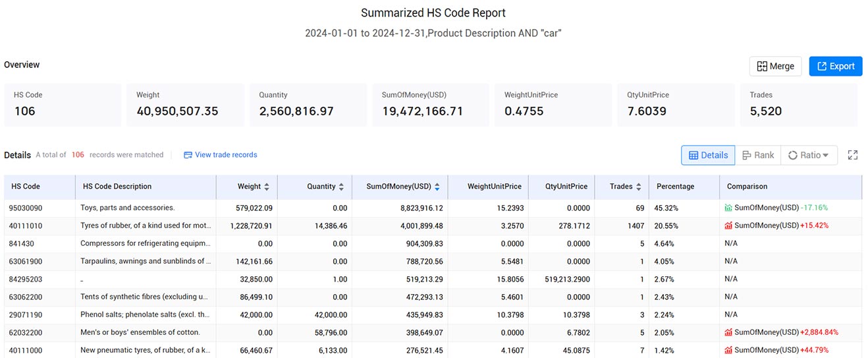Click the HS Code overview card 106
The height and width of the screenshot is (358, 868).
63,105
